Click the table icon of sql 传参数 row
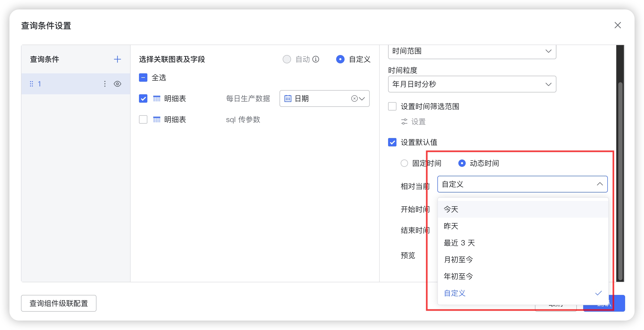The image size is (644, 330). (x=157, y=120)
